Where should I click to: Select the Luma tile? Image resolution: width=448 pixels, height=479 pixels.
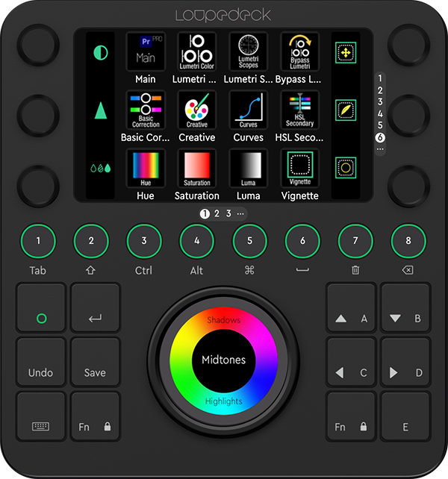(249, 169)
